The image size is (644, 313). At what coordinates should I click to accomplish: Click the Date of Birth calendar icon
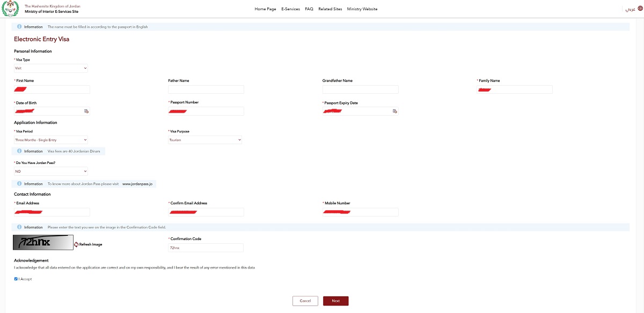[86, 111]
